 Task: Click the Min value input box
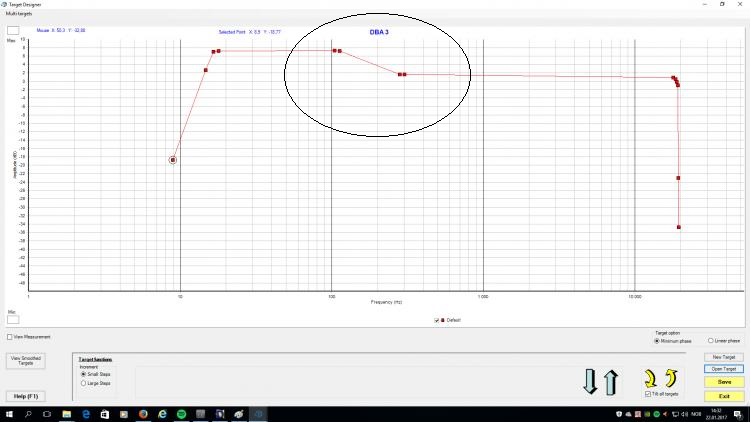coord(13,320)
